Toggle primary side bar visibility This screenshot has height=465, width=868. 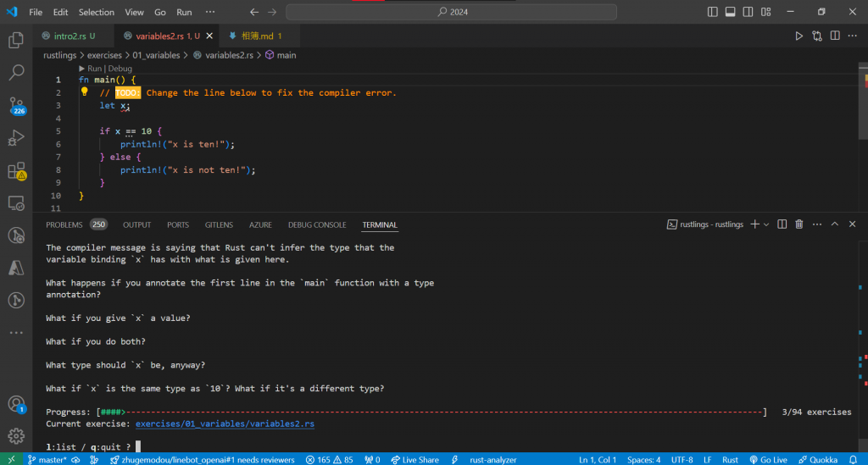[712, 12]
